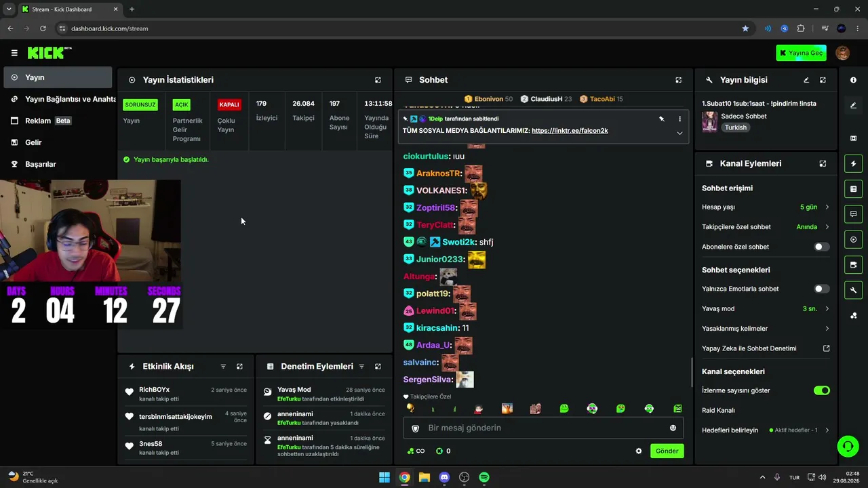Screen dimensions: 868x488
Task: Open Yapay Zeka ile Sohbet Denetimi
Action: (766, 348)
